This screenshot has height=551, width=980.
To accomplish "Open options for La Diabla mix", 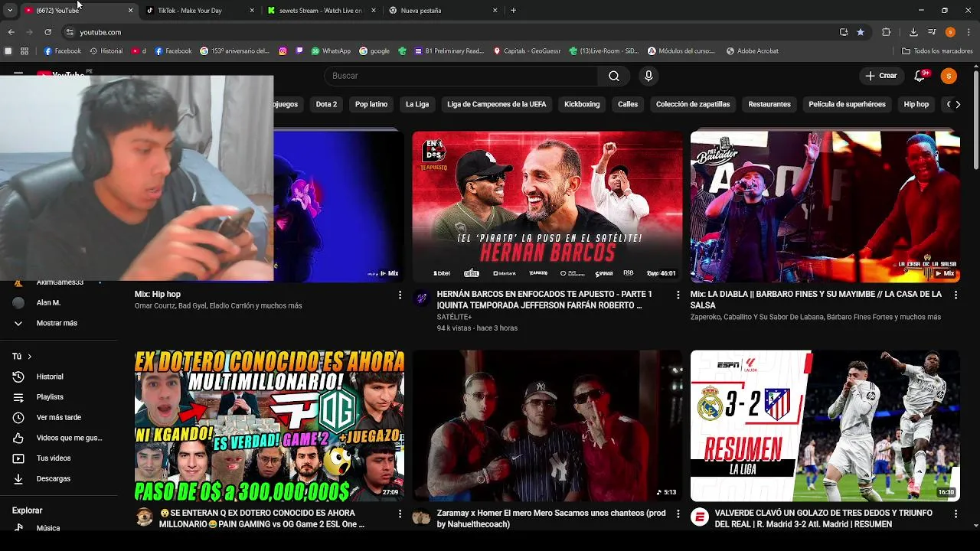I will pos(955,295).
